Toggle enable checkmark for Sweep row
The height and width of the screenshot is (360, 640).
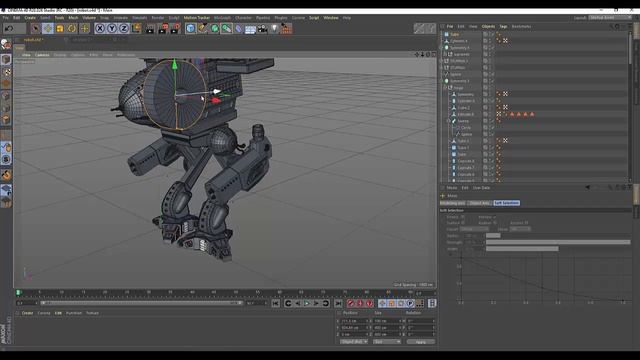(492, 121)
